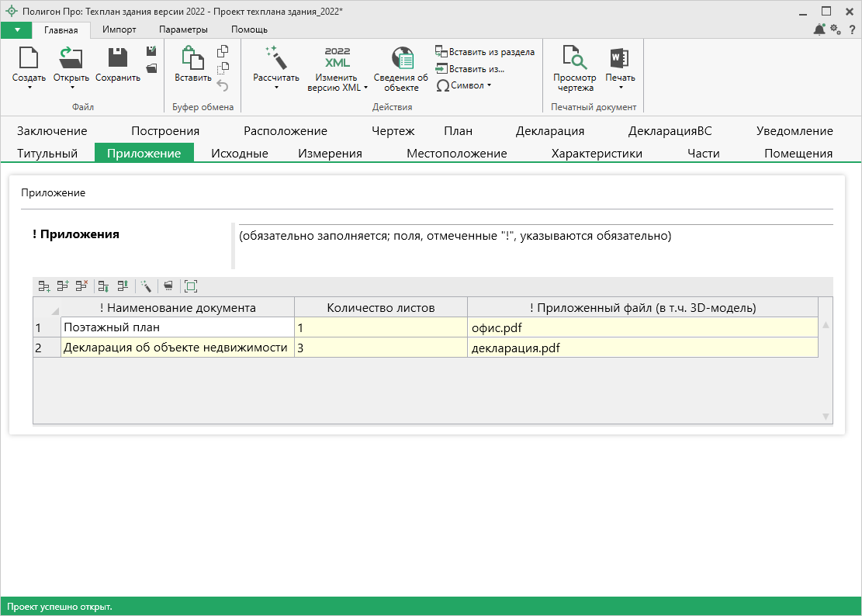Viewport: 862px width, 616px height.
Task: Click notification bell icon in title bar
Action: [x=819, y=29]
